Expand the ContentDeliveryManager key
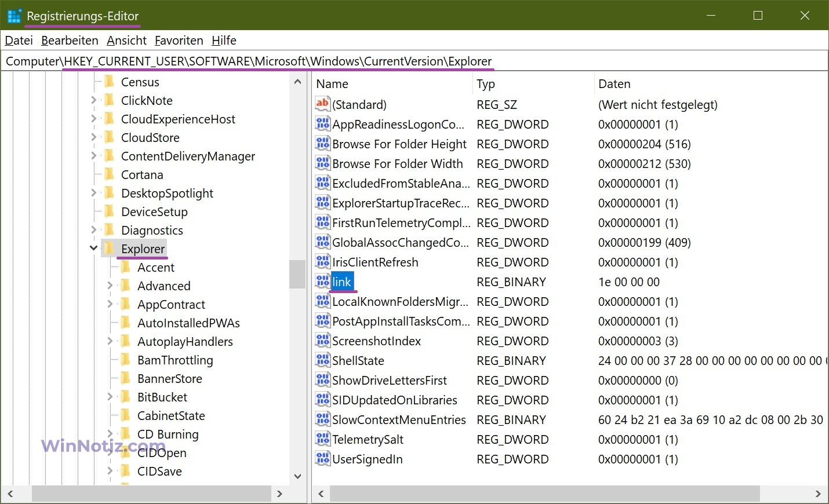829x504 pixels. click(93, 156)
